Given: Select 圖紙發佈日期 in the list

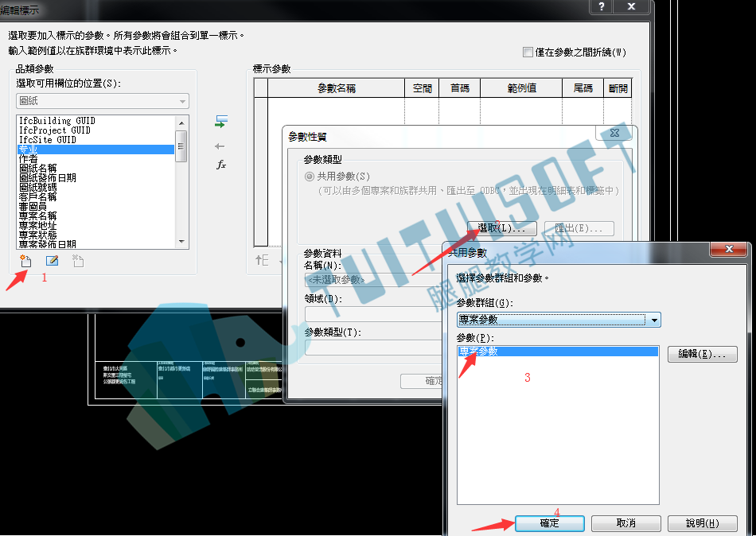Looking at the screenshot, I should 96,178.
